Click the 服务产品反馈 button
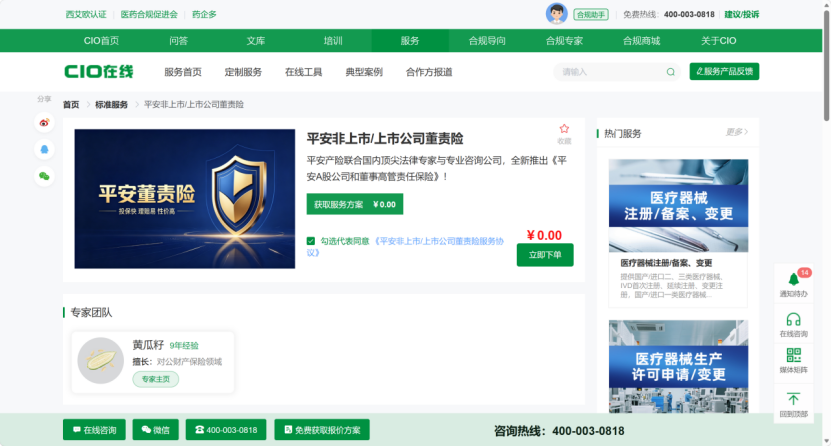This screenshot has width=832, height=446. [724, 72]
